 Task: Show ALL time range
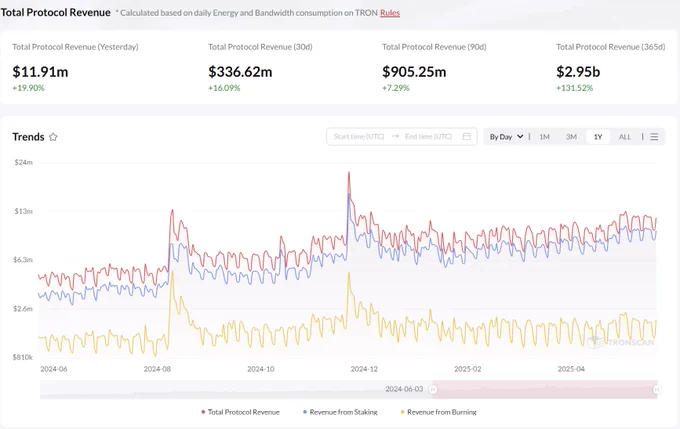[624, 137]
